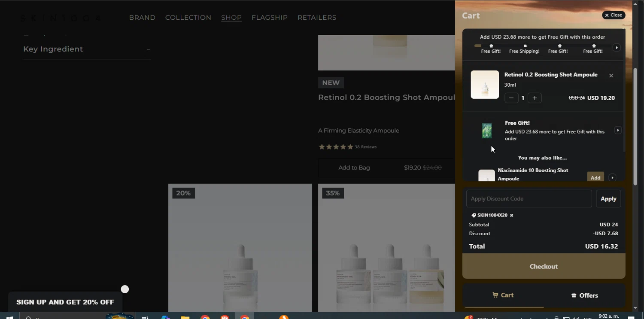Image resolution: width=644 pixels, height=319 pixels.
Task: Click the page scrollbar up arrow
Action: (635, 3)
